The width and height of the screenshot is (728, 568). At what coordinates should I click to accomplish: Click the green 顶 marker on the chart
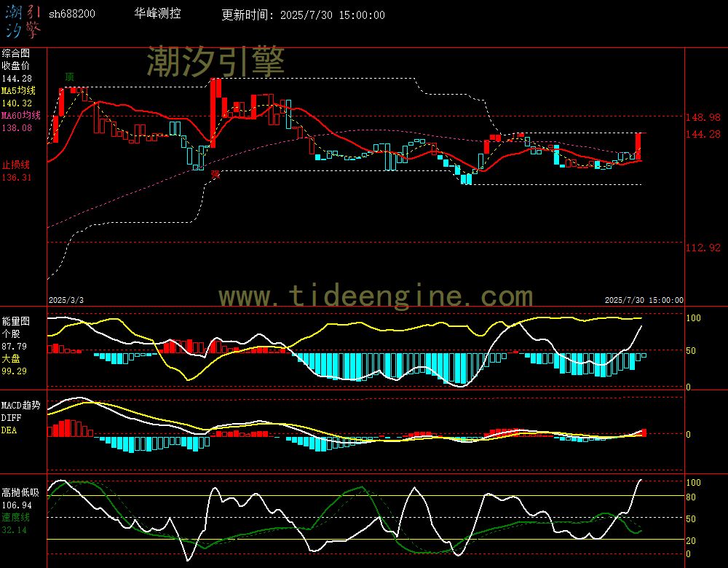click(69, 76)
